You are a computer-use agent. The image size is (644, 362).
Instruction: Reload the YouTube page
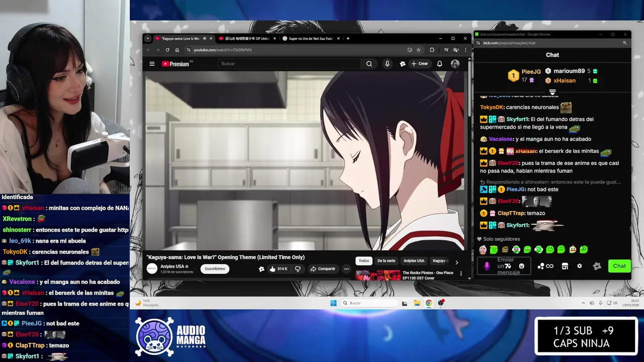click(x=168, y=50)
